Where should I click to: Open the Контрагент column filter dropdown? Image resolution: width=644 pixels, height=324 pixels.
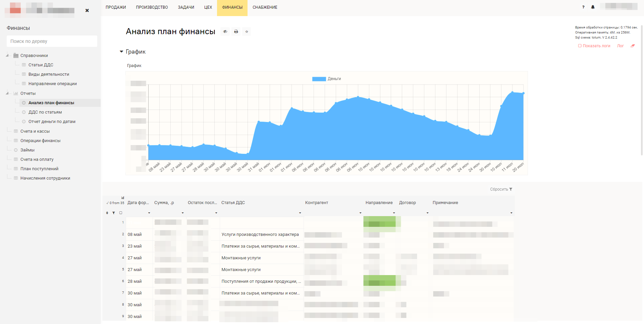point(361,213)
